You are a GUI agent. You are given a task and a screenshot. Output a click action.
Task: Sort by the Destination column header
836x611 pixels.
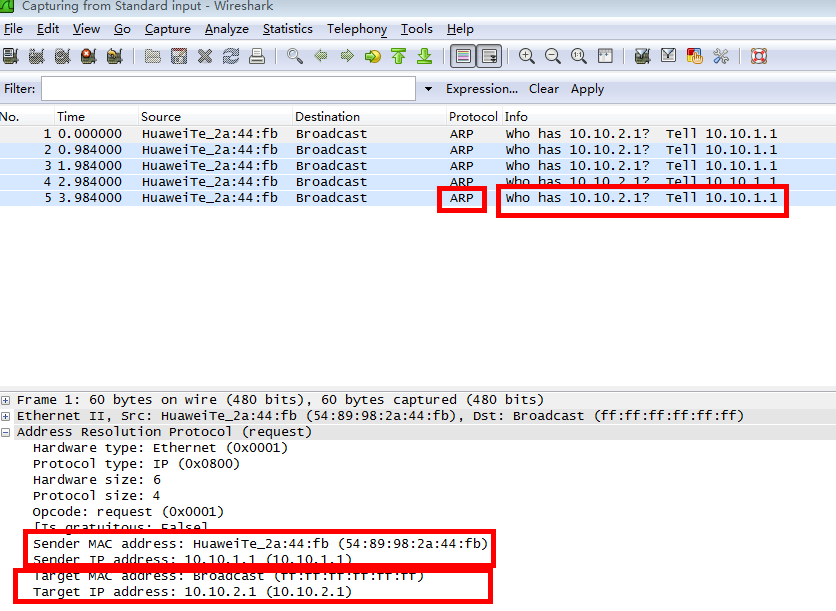(x=369, y=117)
